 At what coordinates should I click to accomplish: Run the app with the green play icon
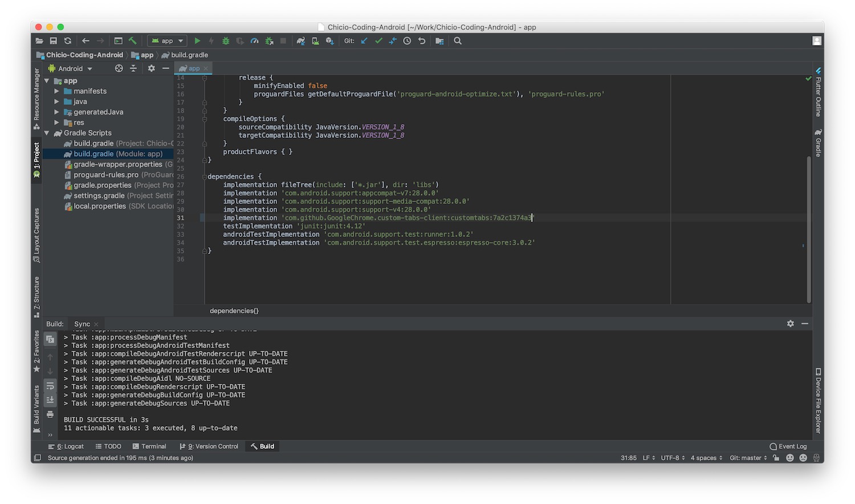click(x=197, y=41)
